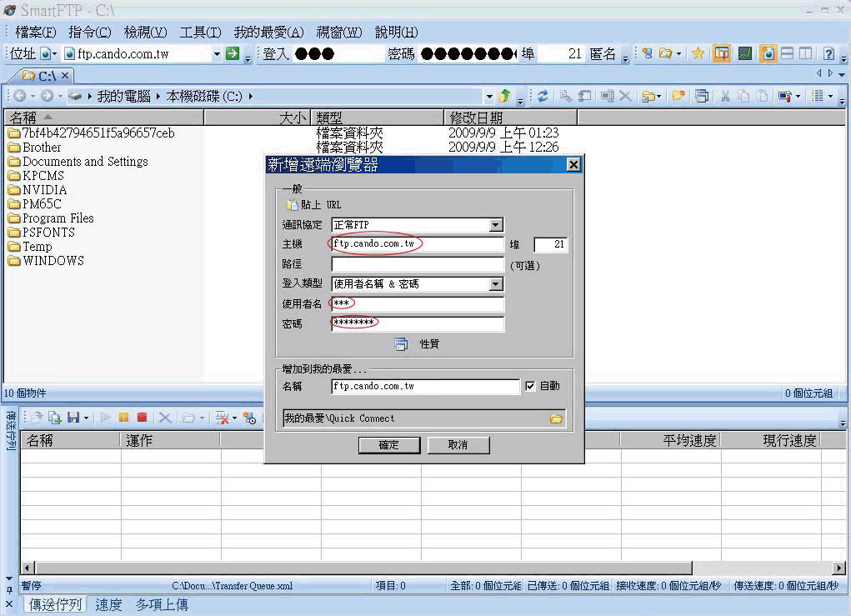Open the 說明(H) menu
The height and width of the screenshot is (616, 851).
(x=397, y=32)
